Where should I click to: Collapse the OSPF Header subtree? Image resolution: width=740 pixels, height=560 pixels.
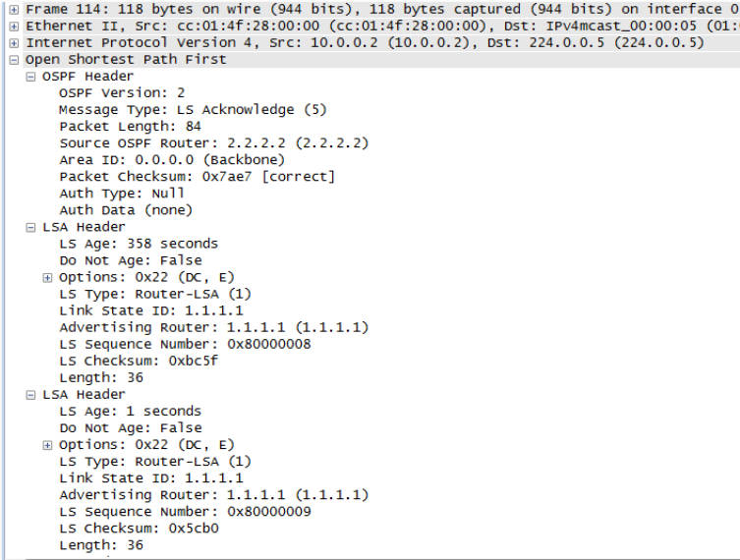coord(30,77)
